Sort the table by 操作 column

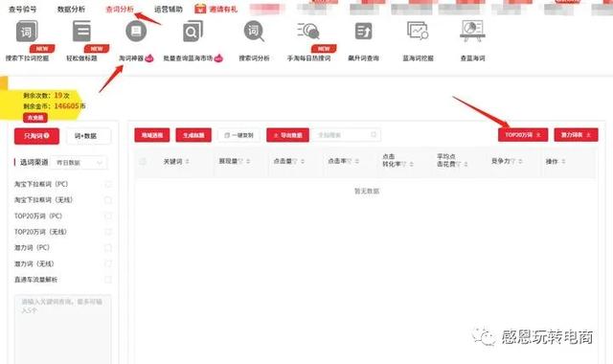[x=563, y=161]
